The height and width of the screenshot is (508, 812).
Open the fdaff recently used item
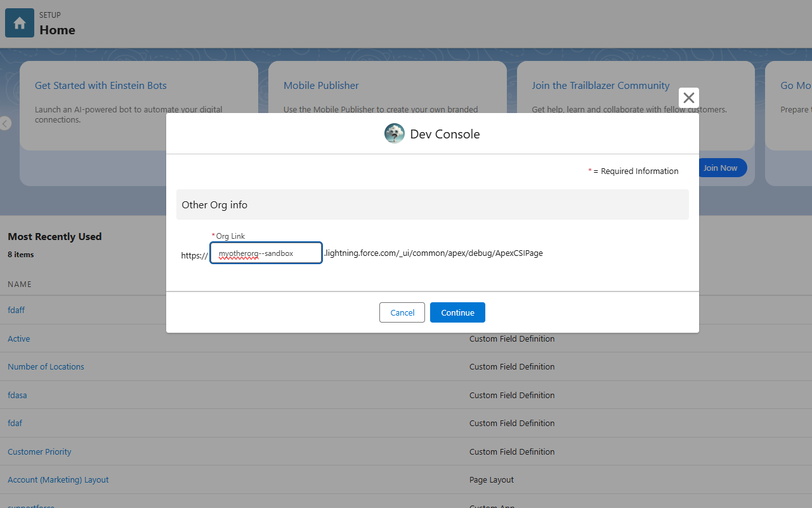(x=16, y=310)
